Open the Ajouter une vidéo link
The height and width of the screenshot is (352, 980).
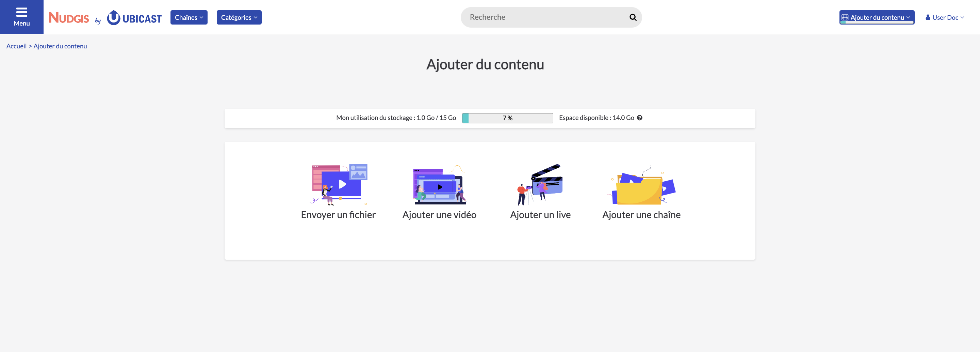[x=439, y=215]
